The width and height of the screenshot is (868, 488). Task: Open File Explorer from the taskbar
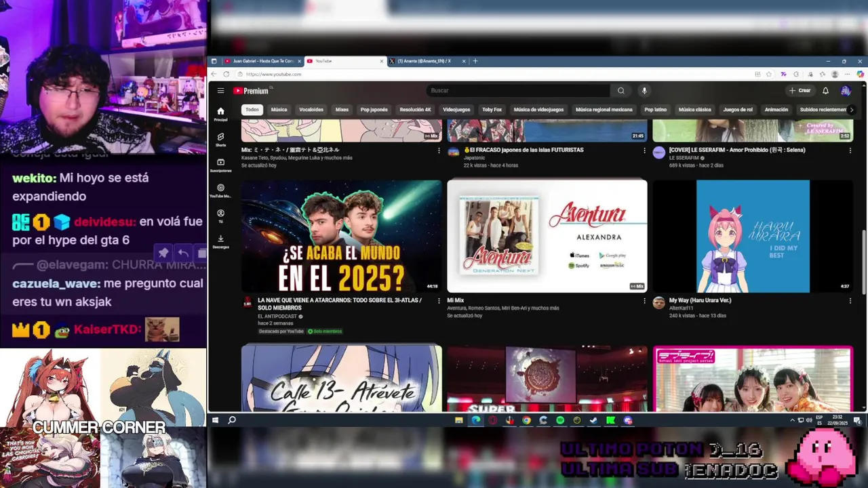458,420
